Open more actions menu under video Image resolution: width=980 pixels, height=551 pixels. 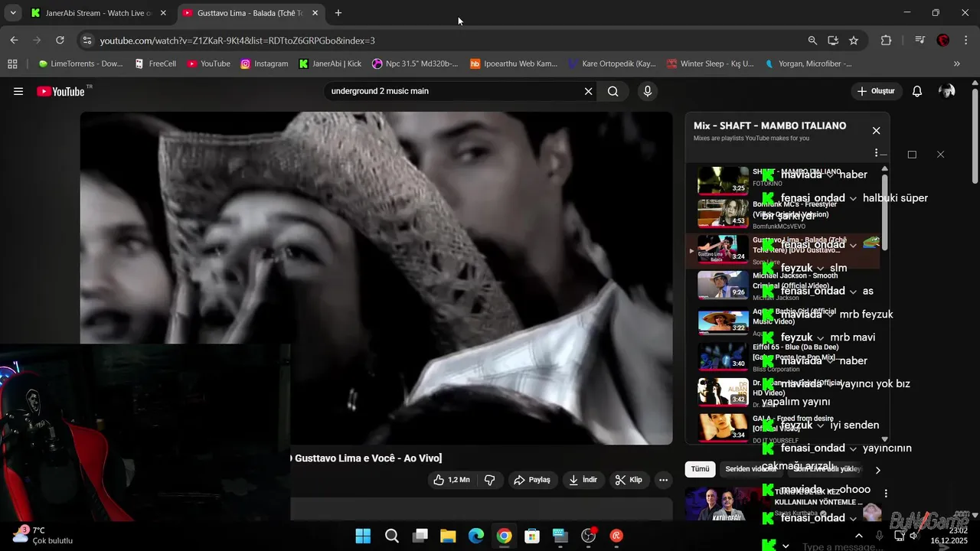coord(664,480)
